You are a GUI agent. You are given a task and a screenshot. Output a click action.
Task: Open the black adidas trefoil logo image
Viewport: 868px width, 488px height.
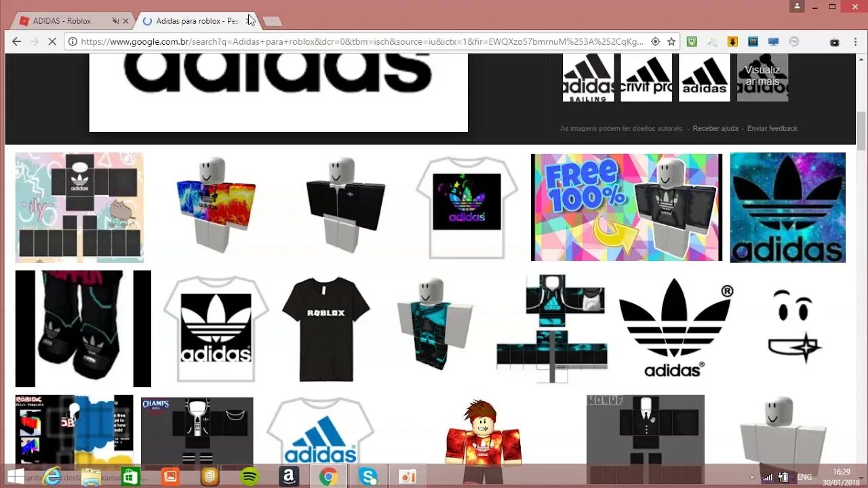tap(676, 327)
